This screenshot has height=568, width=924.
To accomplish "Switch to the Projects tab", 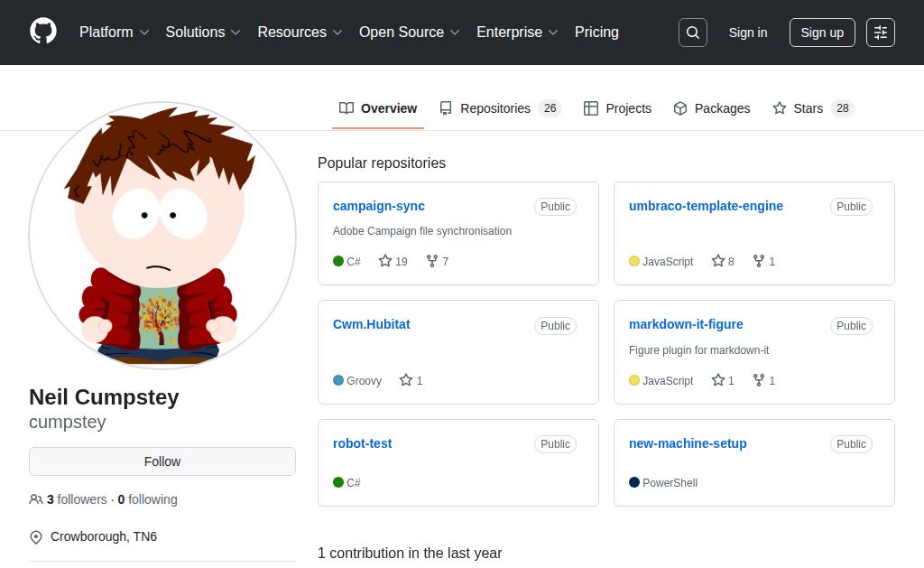I will [x=617, y=108].
